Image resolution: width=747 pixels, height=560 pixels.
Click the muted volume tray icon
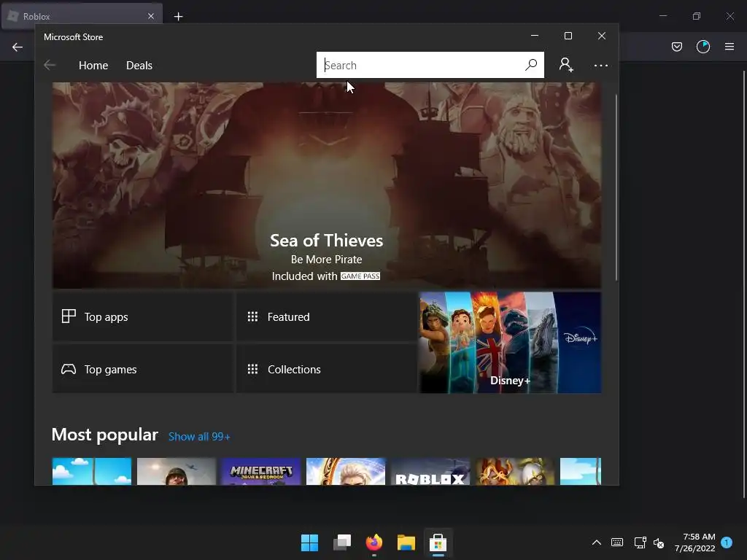pyautogui.click(x=659, y=542)
